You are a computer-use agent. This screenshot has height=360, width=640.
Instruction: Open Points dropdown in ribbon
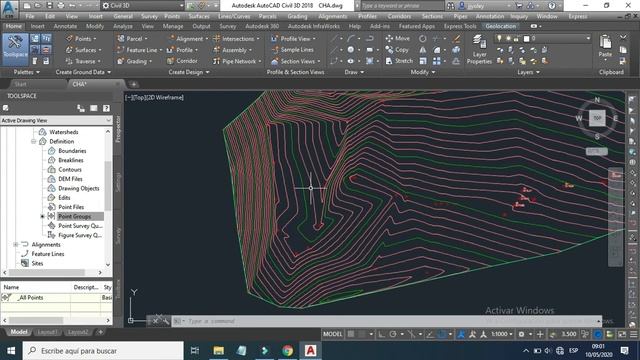[82, 39]
